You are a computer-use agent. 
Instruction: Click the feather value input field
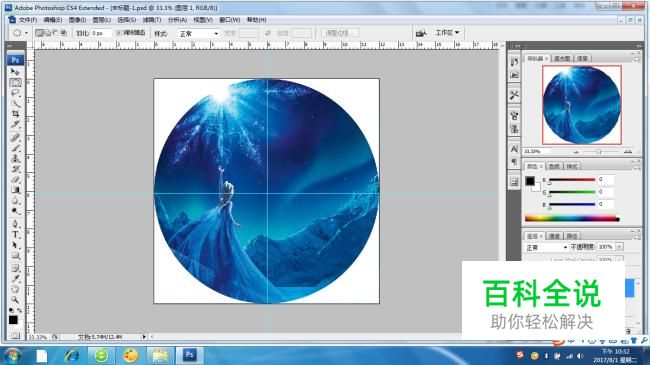[101, 33]
